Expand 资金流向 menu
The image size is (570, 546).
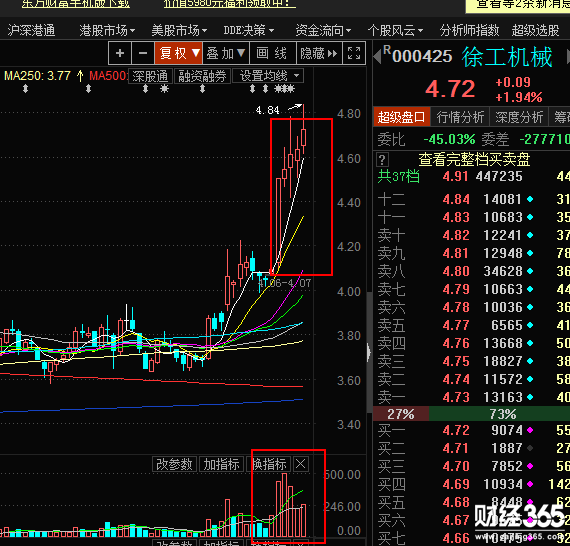click(323, 30)
